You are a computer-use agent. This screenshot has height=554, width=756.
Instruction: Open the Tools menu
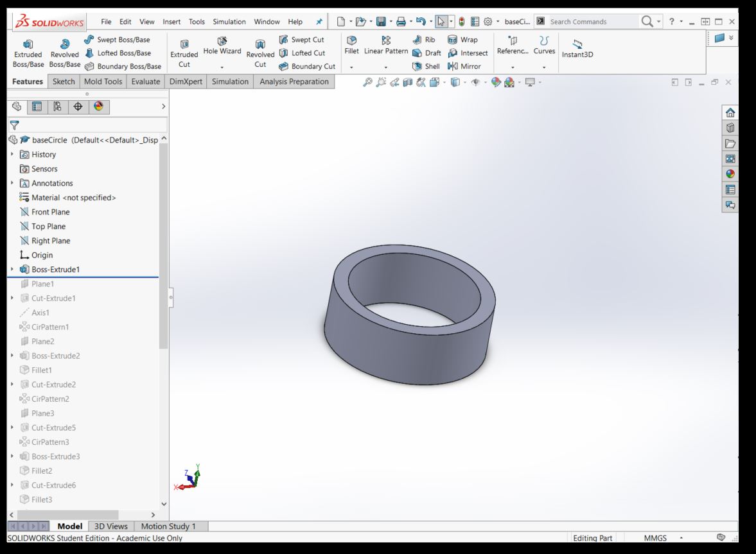(x=197, y=22)
